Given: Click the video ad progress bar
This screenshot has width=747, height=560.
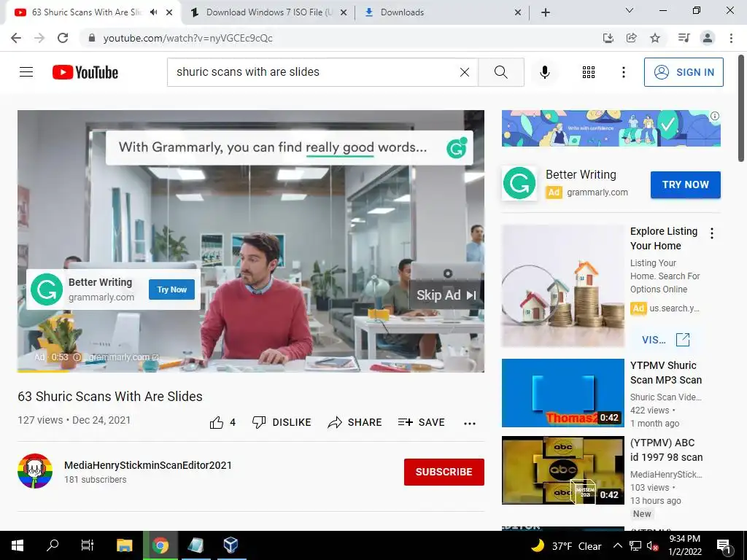Looking at the screenshot, I should (251, 370).
